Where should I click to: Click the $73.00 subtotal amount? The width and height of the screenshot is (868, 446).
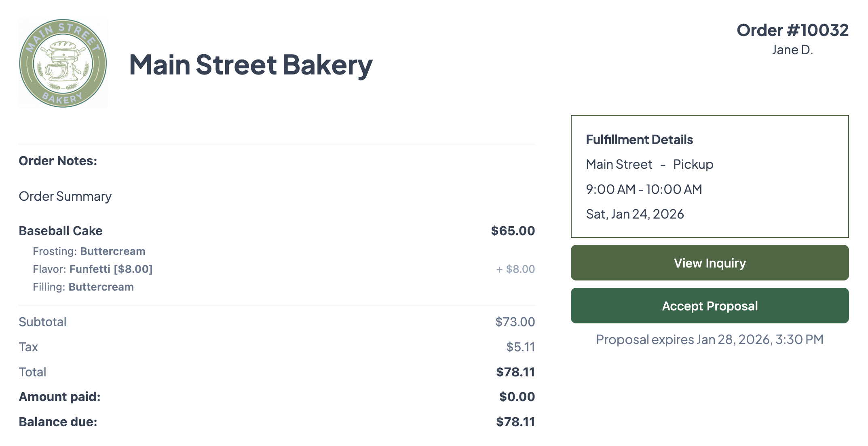(515, 322)
